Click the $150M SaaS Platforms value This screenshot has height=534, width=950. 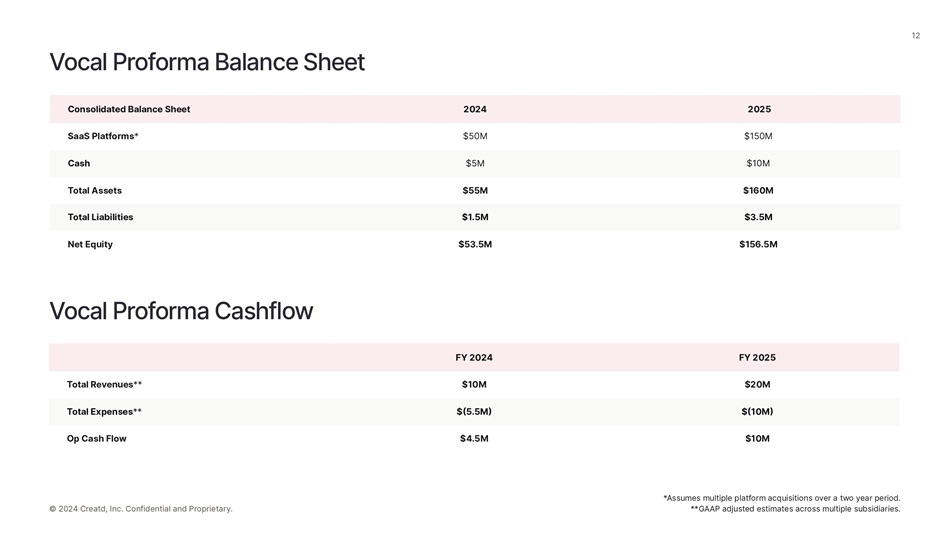(x=758, y=136)
